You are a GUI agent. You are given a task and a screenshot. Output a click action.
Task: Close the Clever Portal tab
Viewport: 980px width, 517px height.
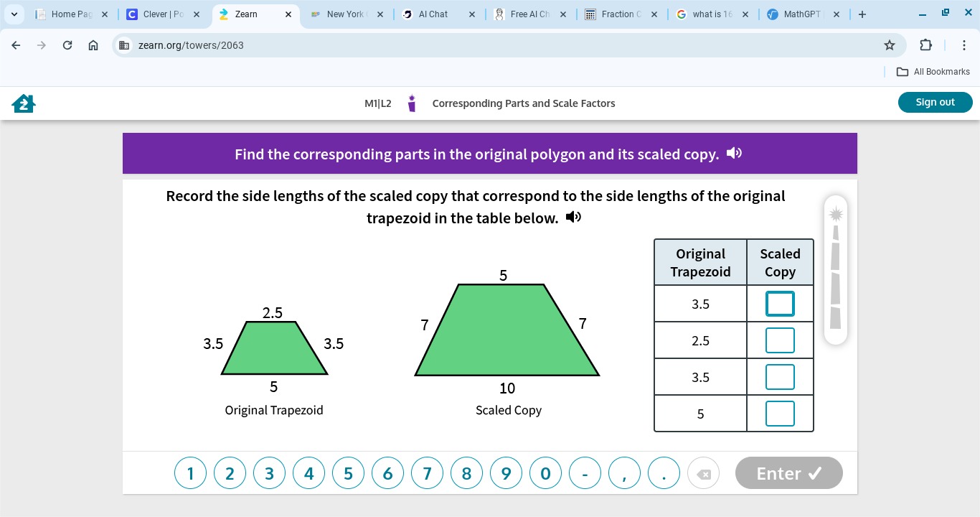[197, 14]
